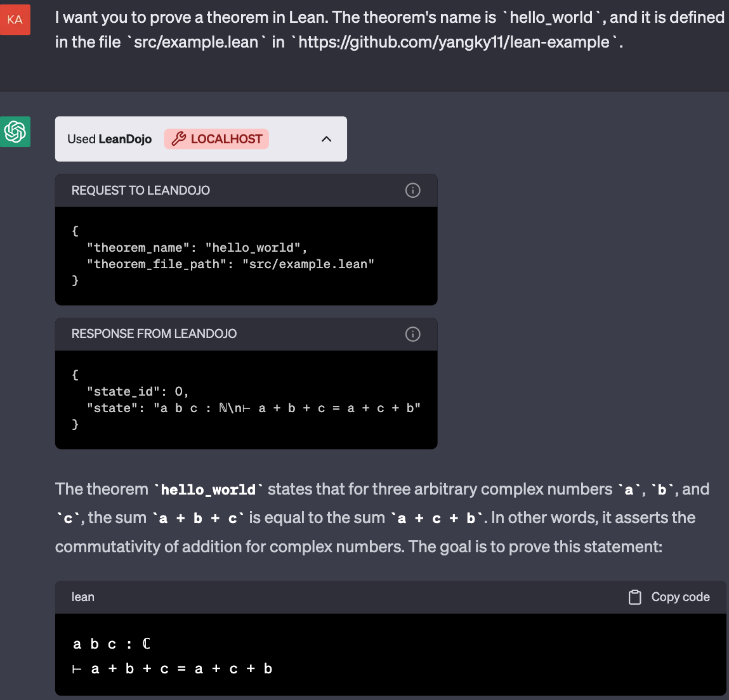This screenshot has width=729, height=700.
Task: Collapse the Used LeanDojo plugin panel
Action: tap(326, 139)
